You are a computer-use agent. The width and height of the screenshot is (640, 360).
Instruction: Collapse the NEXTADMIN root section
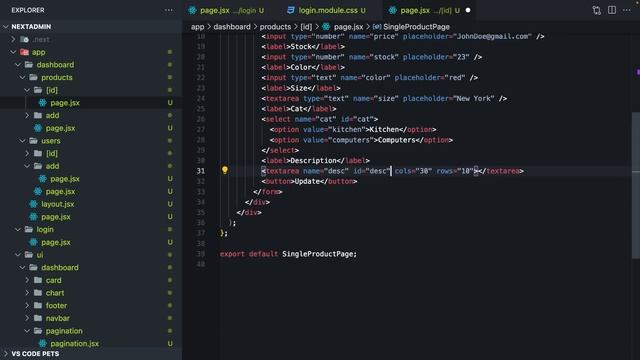pos(6,27)
